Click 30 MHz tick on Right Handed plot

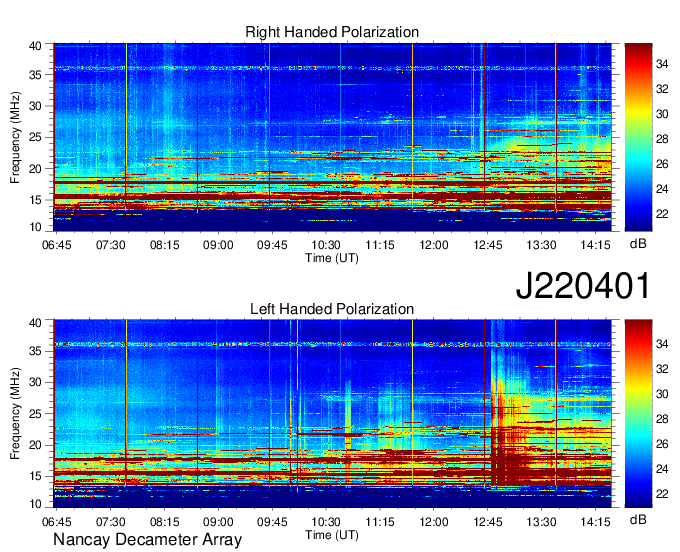[x=35, y=106]
